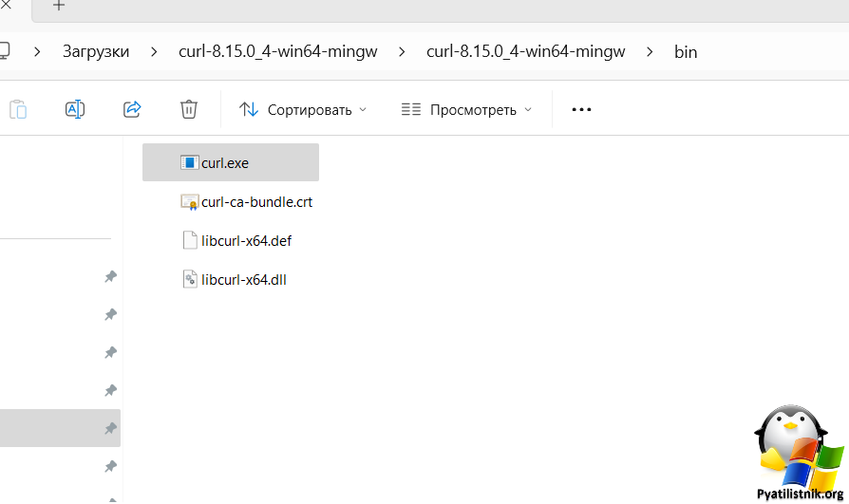Open second curl-8.15.0_4-win64-mingw breadcrumb folder
The width and height of the screenshot is (849, 504).
click(x=525, y=51)
